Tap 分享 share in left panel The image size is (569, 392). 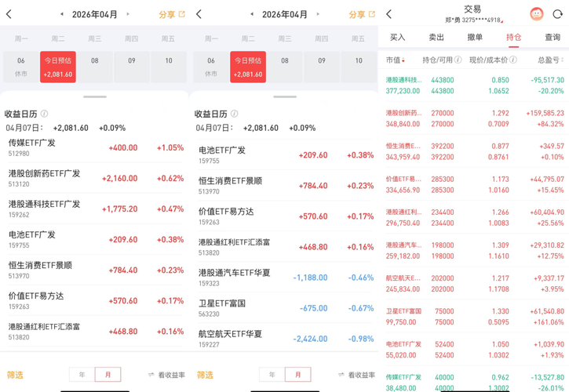[x=172, y=15]
